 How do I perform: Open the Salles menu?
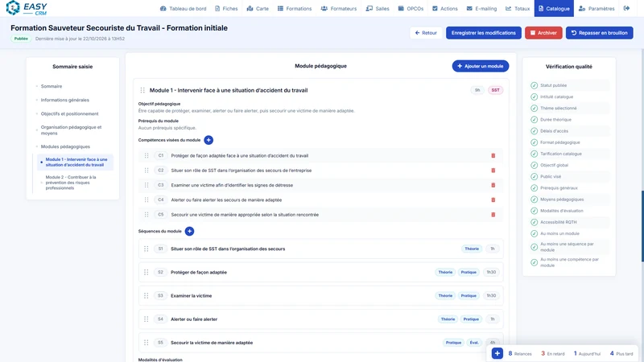[x=378, y=8]
